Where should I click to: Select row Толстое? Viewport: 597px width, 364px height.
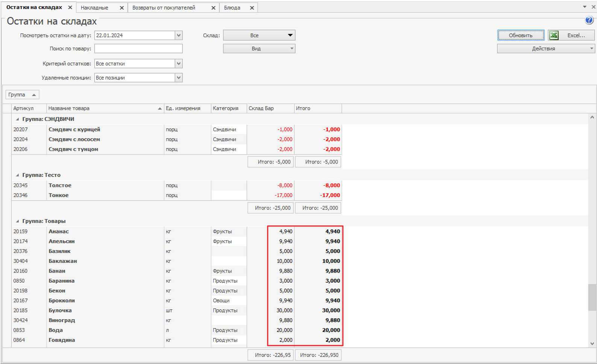pos(177,185)
